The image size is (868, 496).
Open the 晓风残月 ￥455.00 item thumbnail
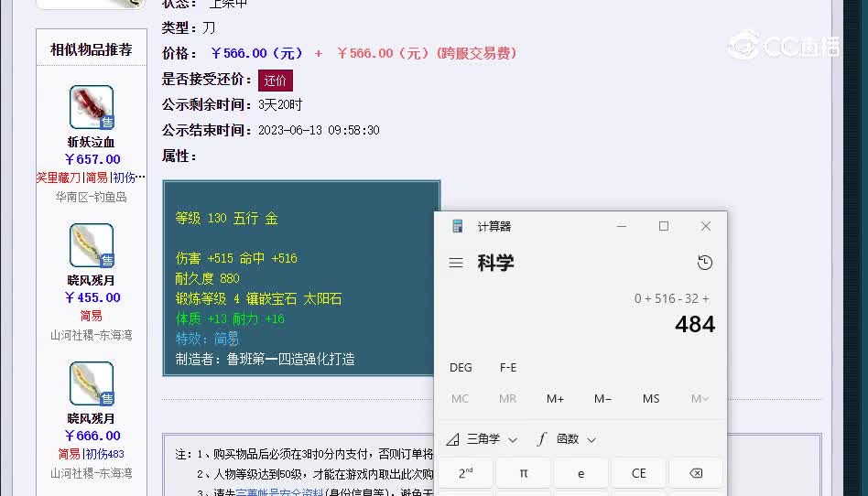tap(92, 245)
